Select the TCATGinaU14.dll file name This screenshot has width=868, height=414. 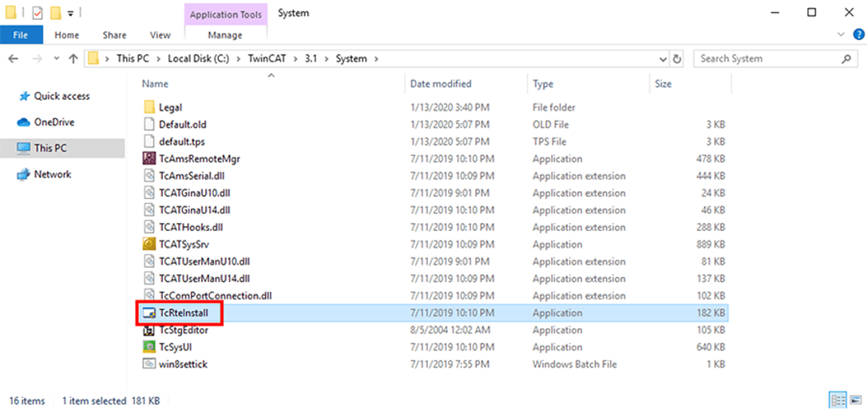click(x=194, y=211)
